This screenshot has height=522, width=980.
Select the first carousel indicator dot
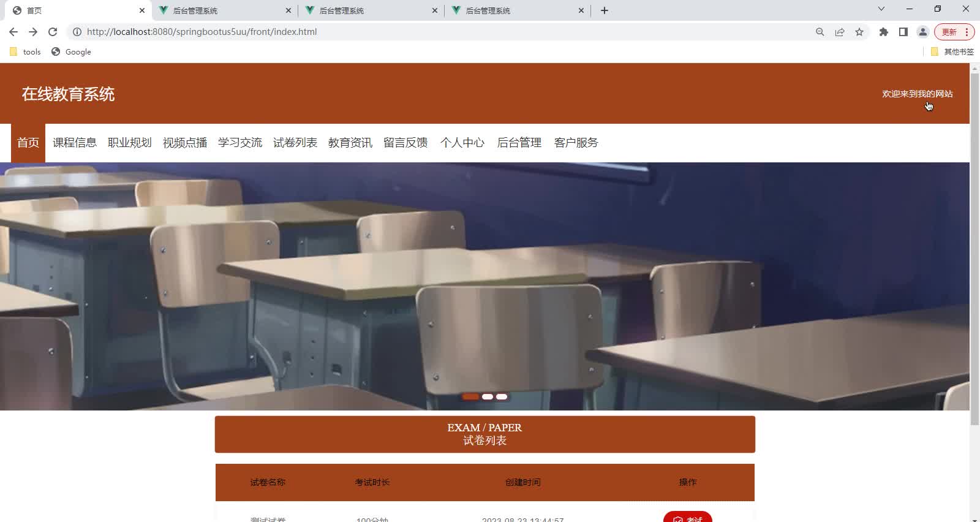pos(470,397)
